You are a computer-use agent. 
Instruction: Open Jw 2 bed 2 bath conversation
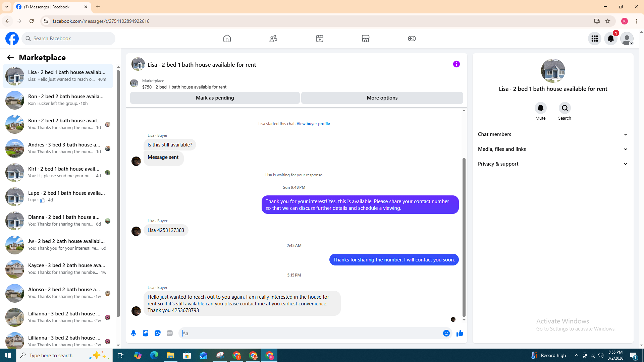click(58, 245)
